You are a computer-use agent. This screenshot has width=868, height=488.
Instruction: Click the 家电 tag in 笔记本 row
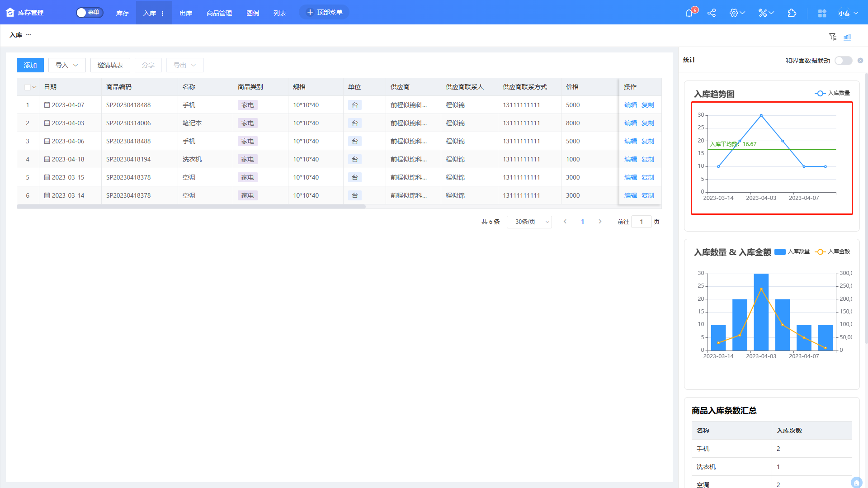coord(248,123)
